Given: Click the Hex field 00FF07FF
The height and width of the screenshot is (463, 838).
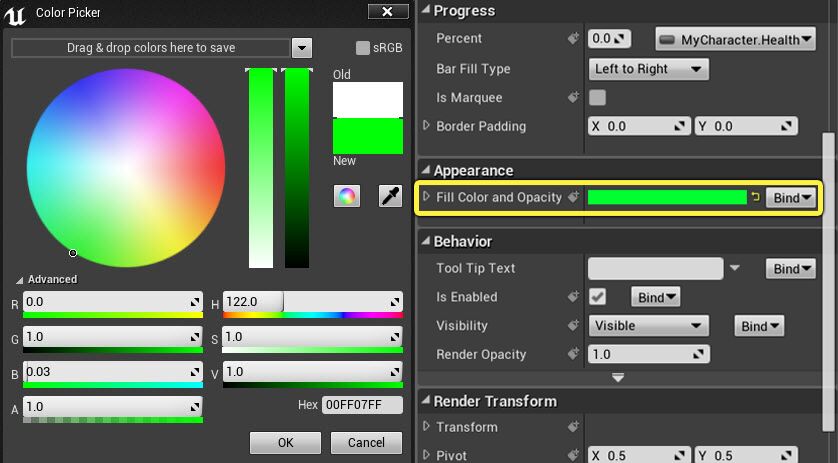Looking at the screenshot, I should 362,405.
